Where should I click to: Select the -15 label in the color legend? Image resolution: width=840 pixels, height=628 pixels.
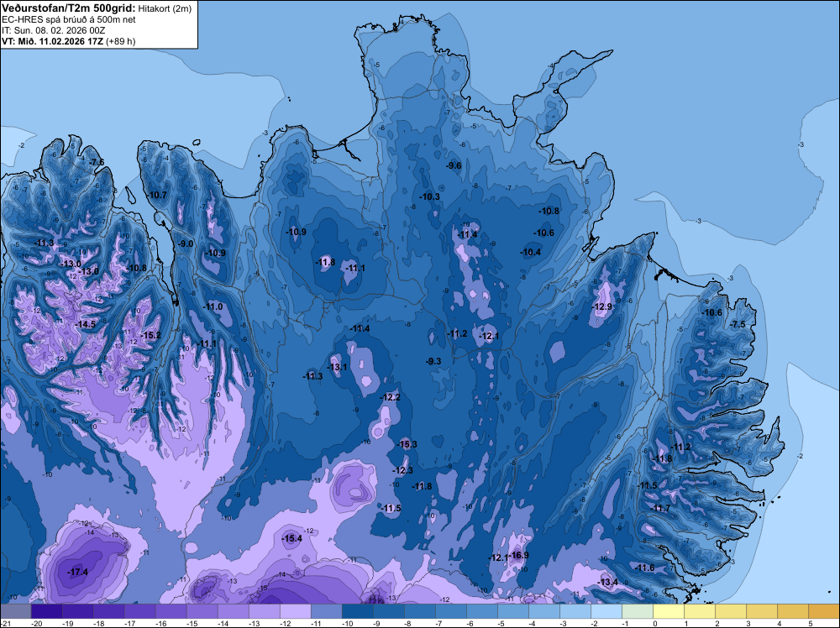coord(192,624)
